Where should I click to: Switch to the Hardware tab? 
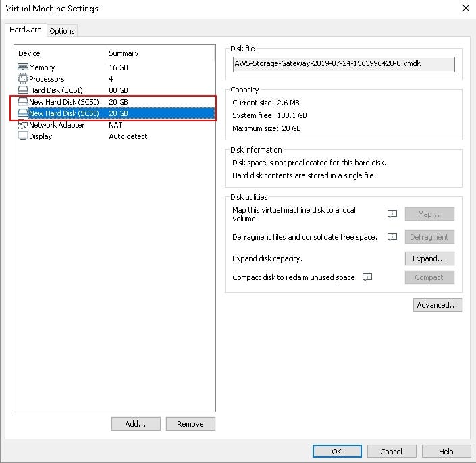[26, 30]
